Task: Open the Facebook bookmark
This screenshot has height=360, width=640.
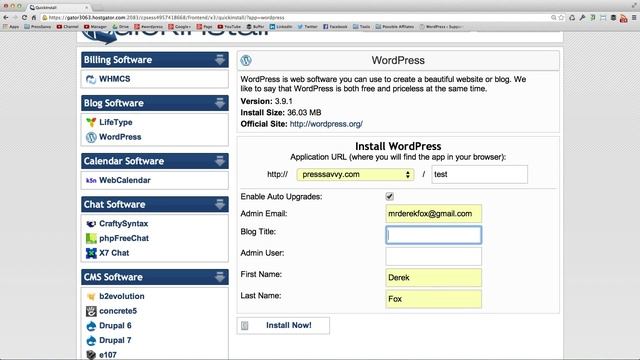Action: (x=335, y=27)
